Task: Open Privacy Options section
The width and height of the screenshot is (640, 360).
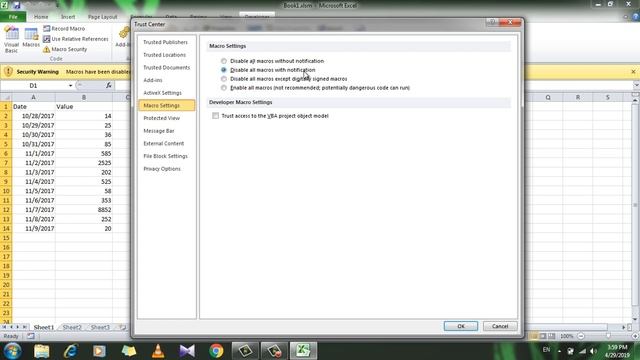Action: click(x=162, y=169)
